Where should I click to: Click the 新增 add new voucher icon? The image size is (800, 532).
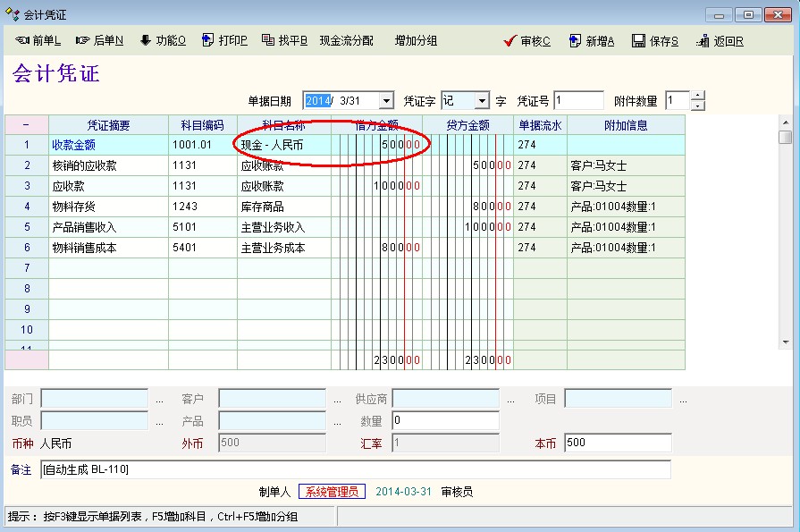tap(574, 41)
